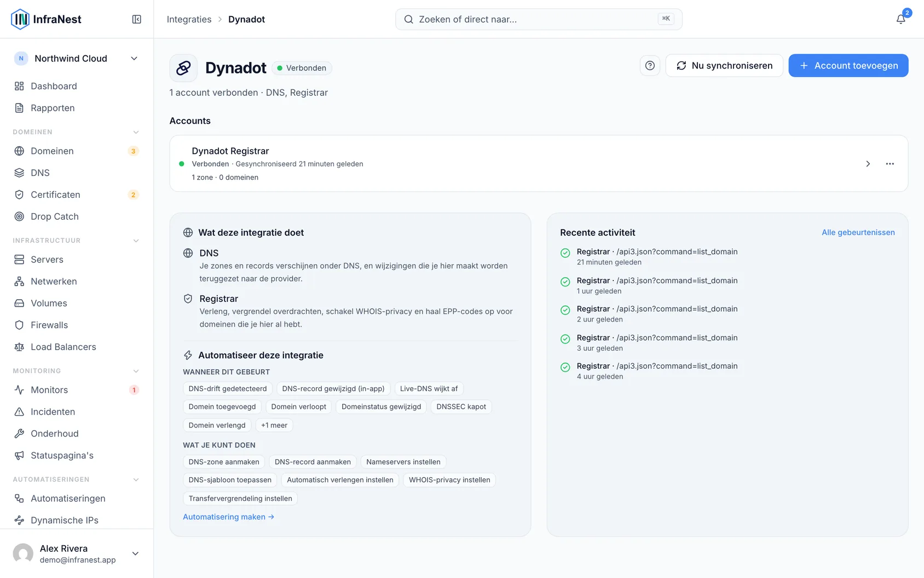Open Alle gebeurtenissen link

pyautogui.click(x=858, y=232)
